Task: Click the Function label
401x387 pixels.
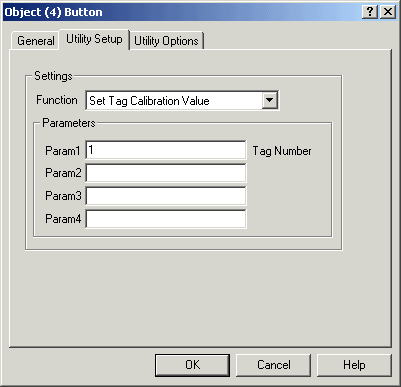Action: tap(57, 100)
